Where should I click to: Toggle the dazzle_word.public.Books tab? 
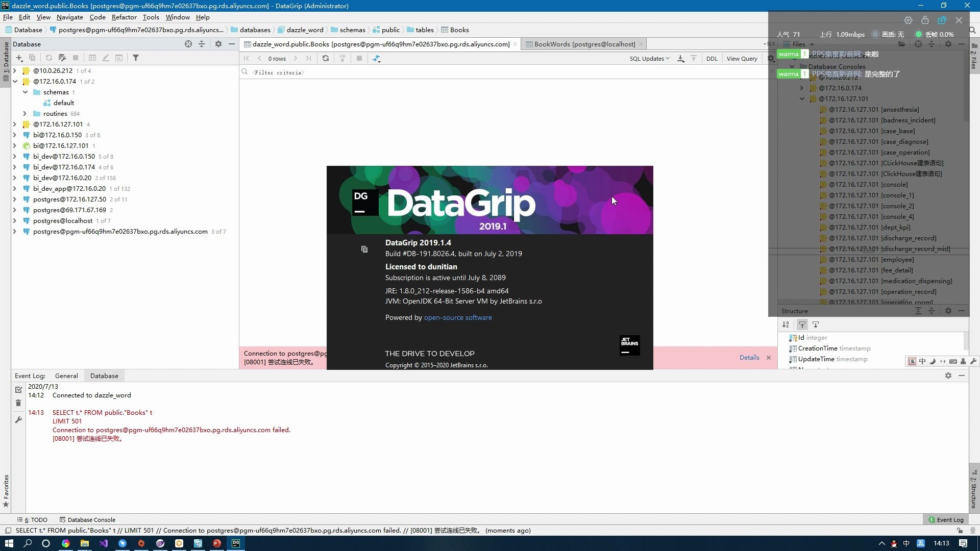click(x=380, y=44)
